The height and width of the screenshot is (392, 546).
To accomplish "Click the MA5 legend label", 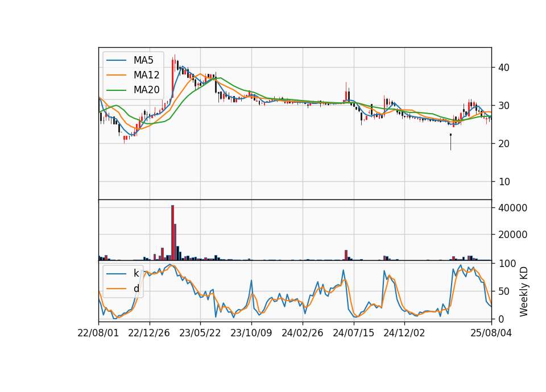I will (x=143, y=60).
